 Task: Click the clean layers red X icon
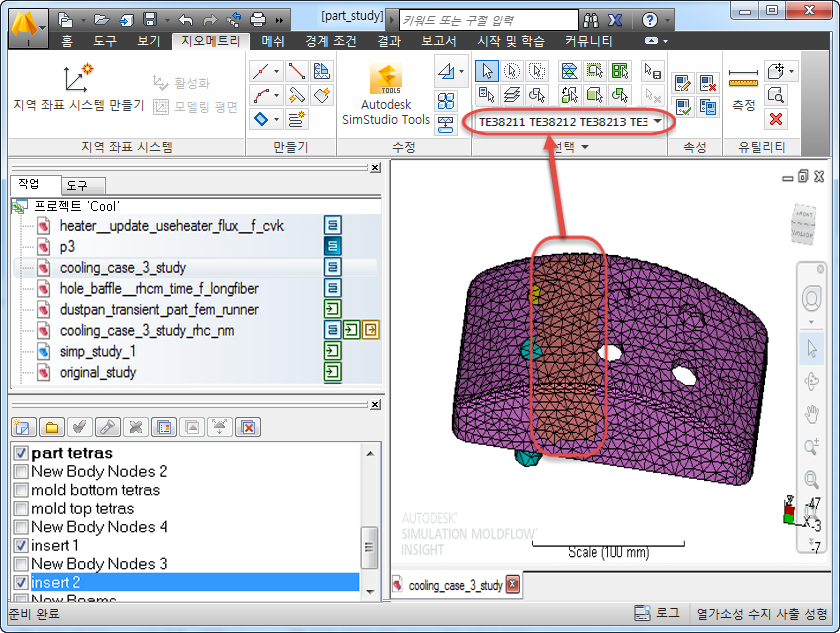[249, 427]
